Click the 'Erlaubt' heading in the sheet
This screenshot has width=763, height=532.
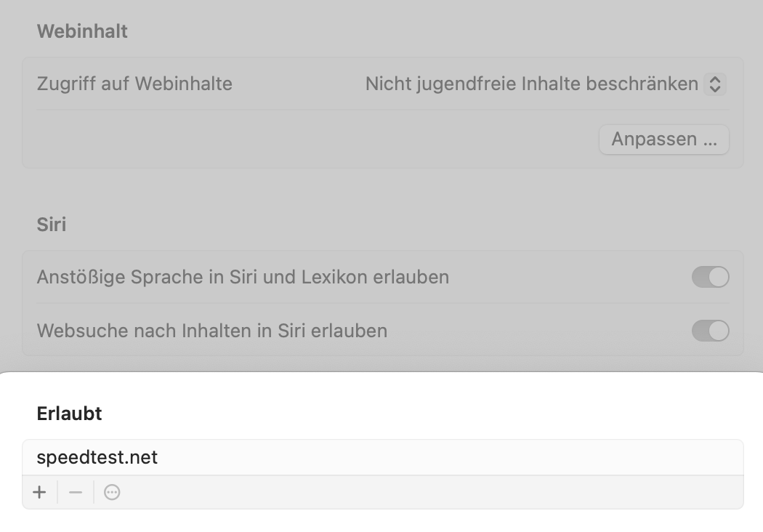pyautogui.click(x=69, y=414)
